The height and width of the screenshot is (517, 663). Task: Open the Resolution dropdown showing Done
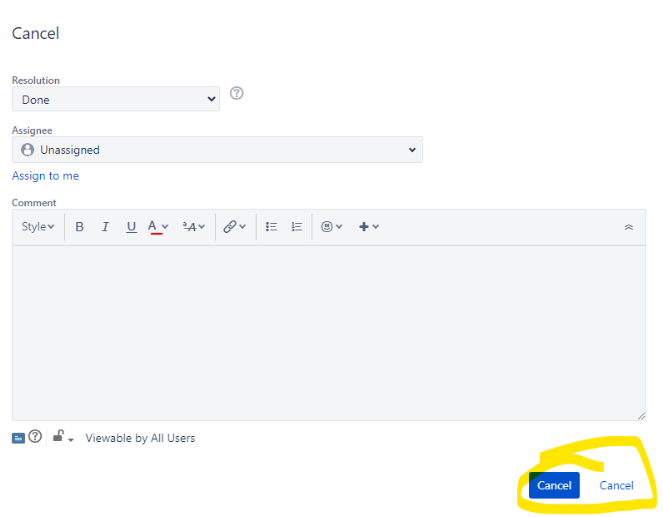tap(116, 99)
